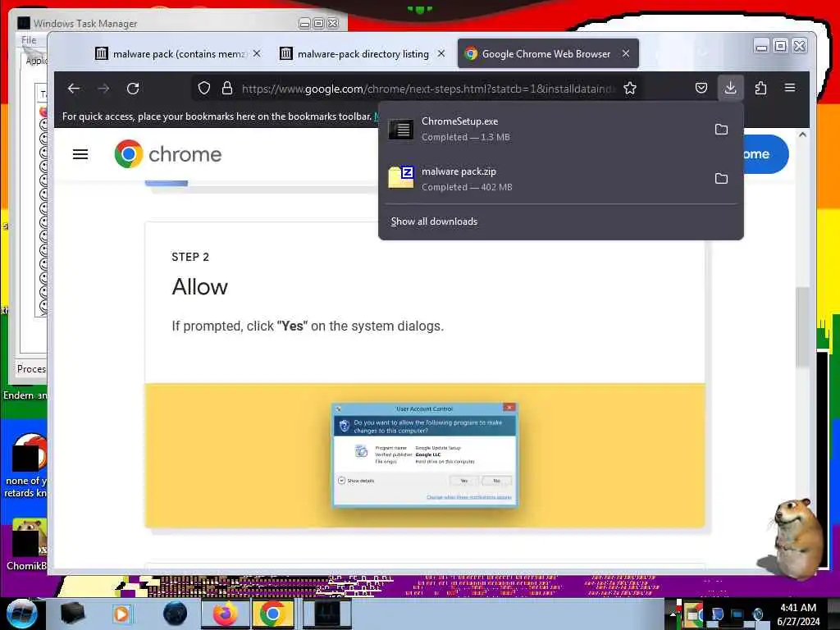Show hidden tray icons arrow
This screenshot has height=630, width=840.
[673, 614]
